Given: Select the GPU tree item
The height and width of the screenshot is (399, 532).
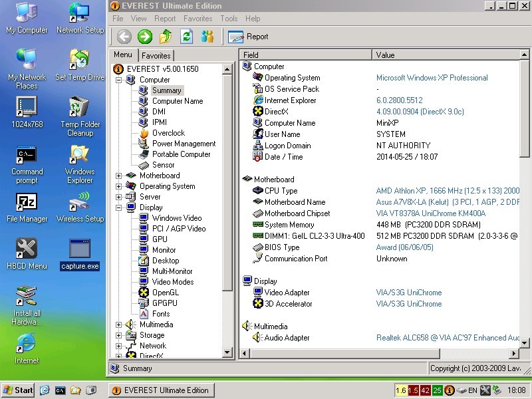Looking at the screenshot, I should click(x=160, y=239).
